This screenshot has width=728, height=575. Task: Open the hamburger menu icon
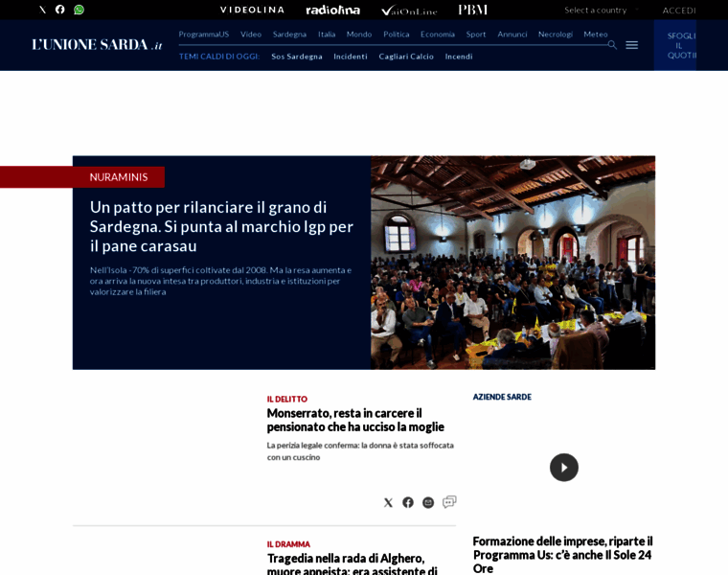tap(632, 45)
